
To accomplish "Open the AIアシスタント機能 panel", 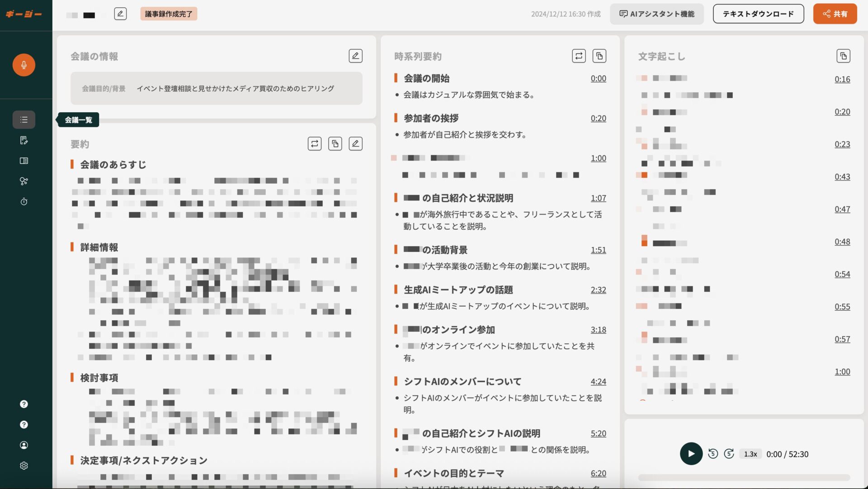I will [656, 14].
